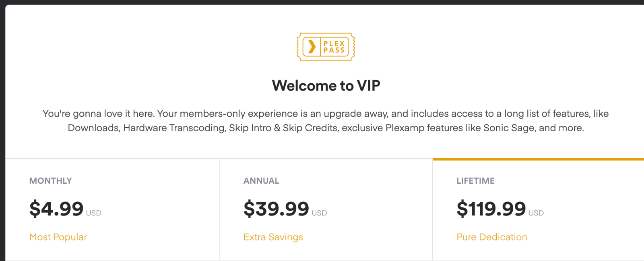This screenshot has height=261, width=644.
Task: Click the $119.99 lifetime price
Action: pos(491,209)
